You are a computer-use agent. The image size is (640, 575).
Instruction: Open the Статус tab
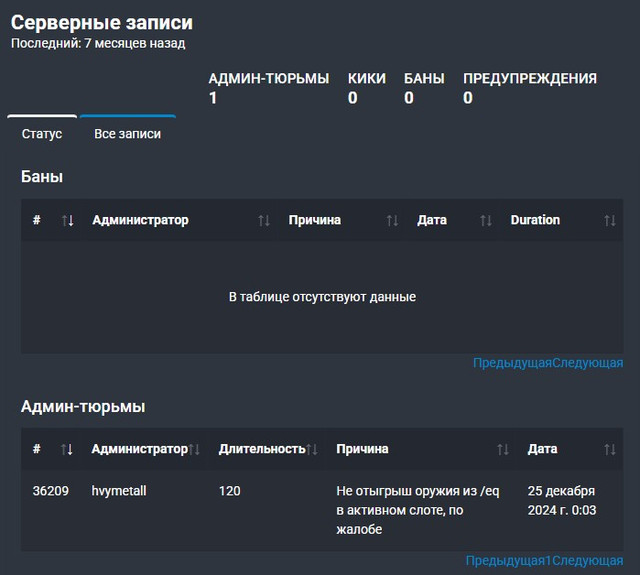(x=42, y=133)
